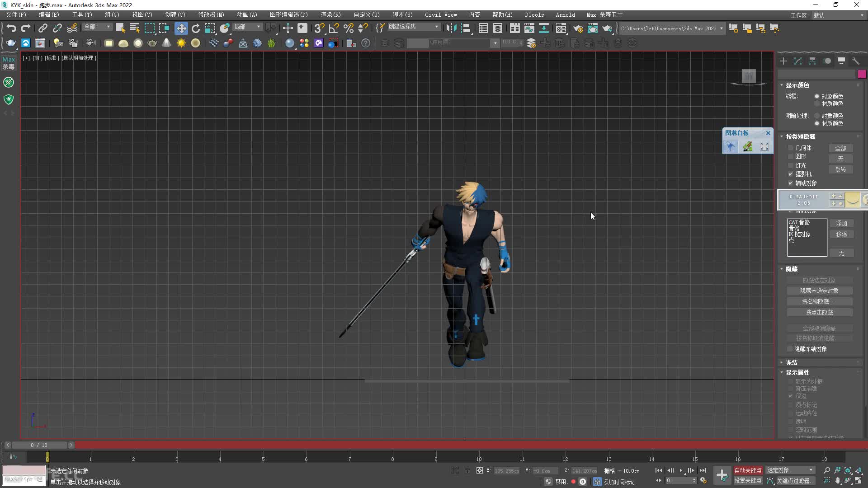Activate the Select and Move tool
Image resolution: width=868 pixels, height=488 pixels.
click(x=181, y=28)
